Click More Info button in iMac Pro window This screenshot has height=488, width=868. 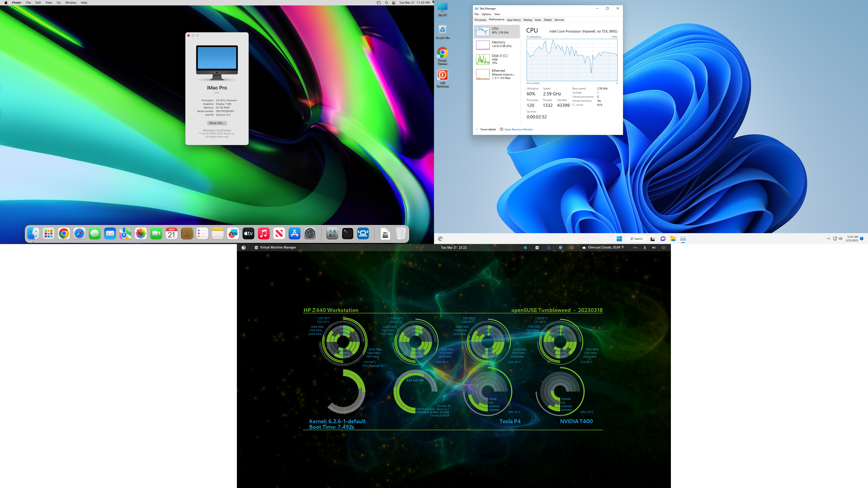[217, 123]
